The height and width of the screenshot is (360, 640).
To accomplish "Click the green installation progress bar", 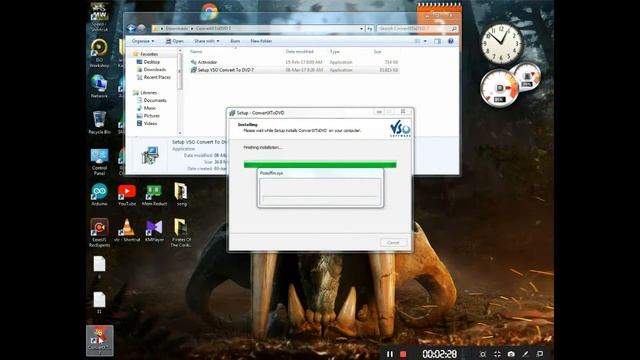I will tap(320, 164).
